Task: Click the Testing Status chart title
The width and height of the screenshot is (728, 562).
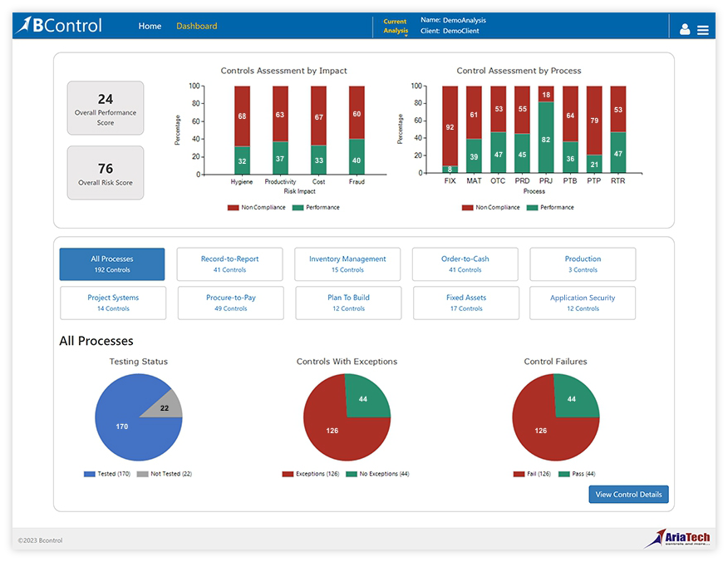Action: [138, 362]
